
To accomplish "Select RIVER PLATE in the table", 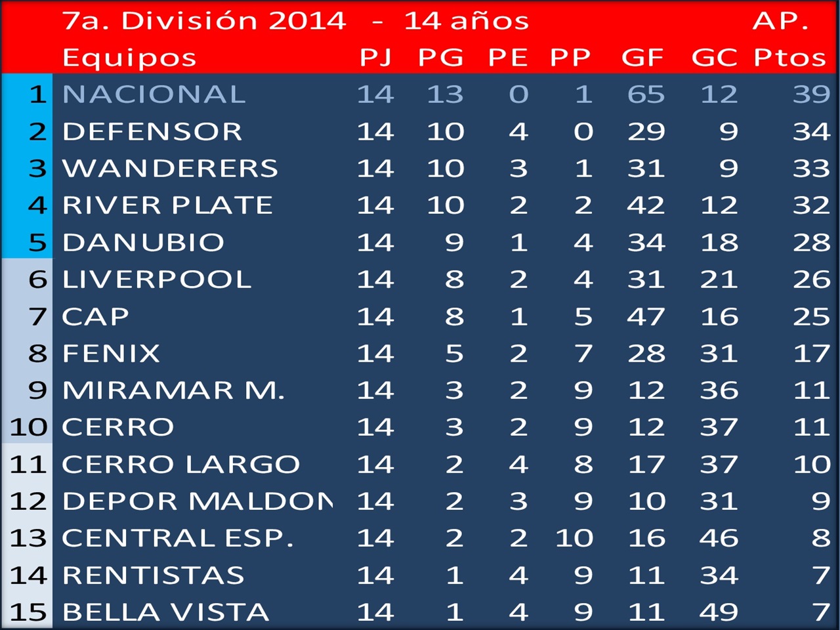I will click(167, 205).
